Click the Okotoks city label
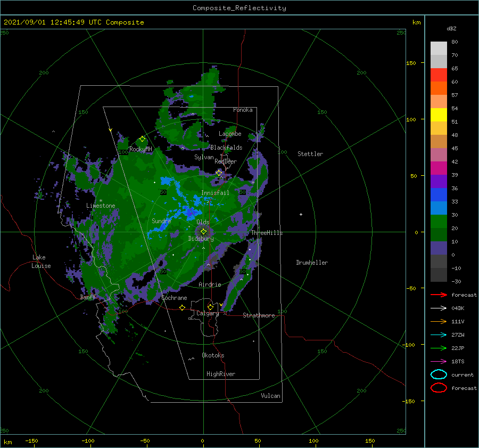The height and width of the screenshot is (448, 479). pyautogui.click(x=213, y=355)
